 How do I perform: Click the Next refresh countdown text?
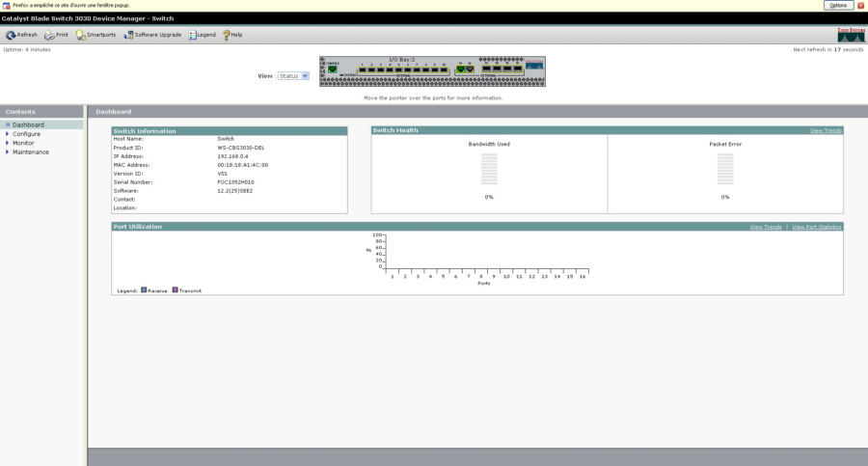coord(828,50)
